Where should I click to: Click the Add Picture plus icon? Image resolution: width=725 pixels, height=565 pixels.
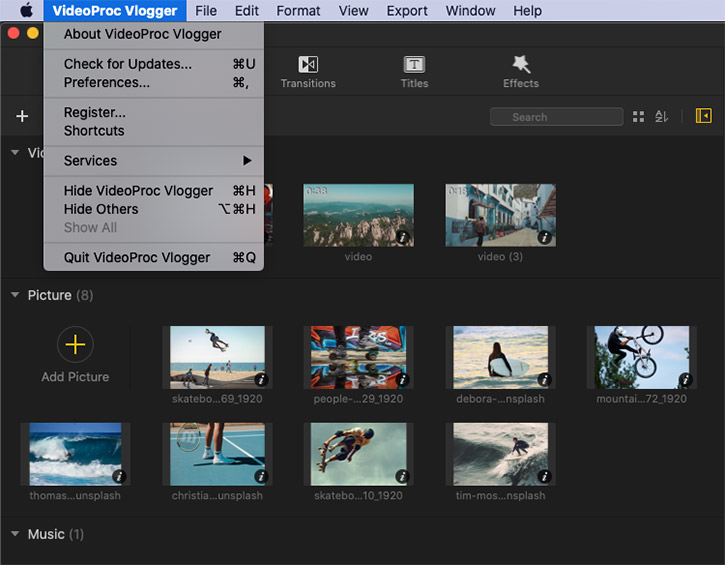(75, 346)
